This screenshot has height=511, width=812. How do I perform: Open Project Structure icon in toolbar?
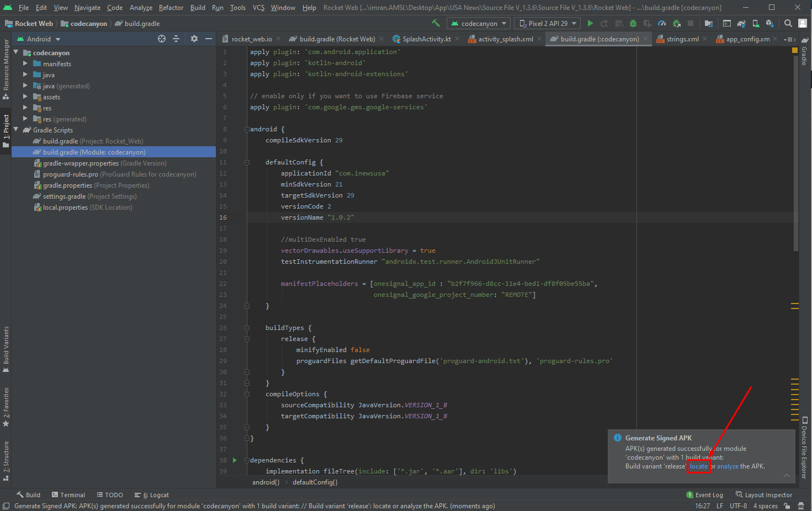tap(709, 23)
